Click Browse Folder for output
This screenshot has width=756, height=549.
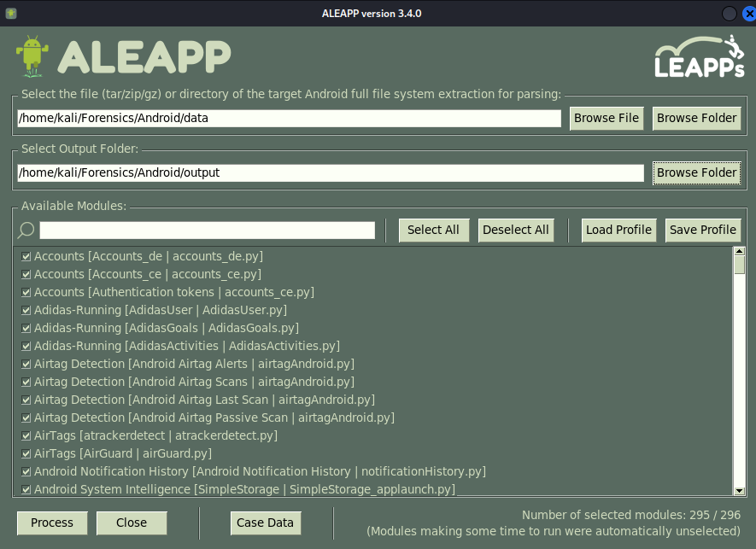(697, 172)
